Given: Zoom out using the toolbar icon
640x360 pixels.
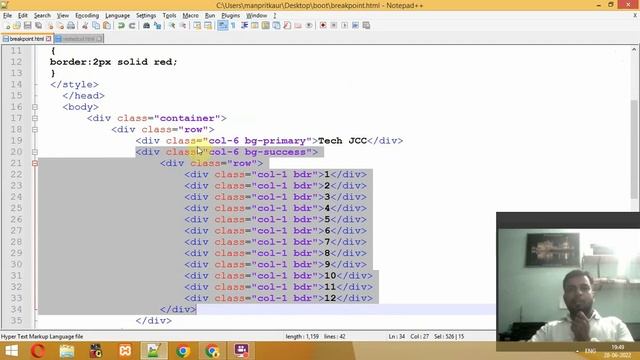Looking at the screenshot, I should point(183,26).
